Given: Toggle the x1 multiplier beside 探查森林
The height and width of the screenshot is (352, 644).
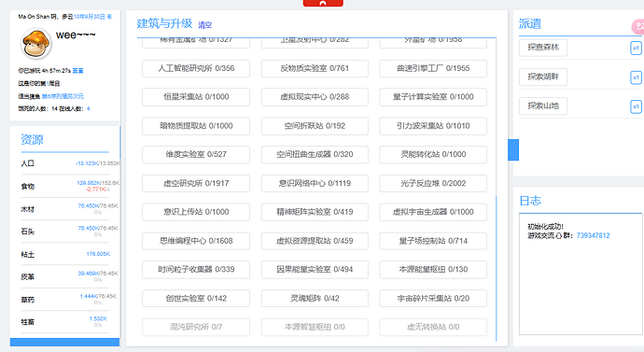Looking at the screenshot, I should click(x=636, y=48).
